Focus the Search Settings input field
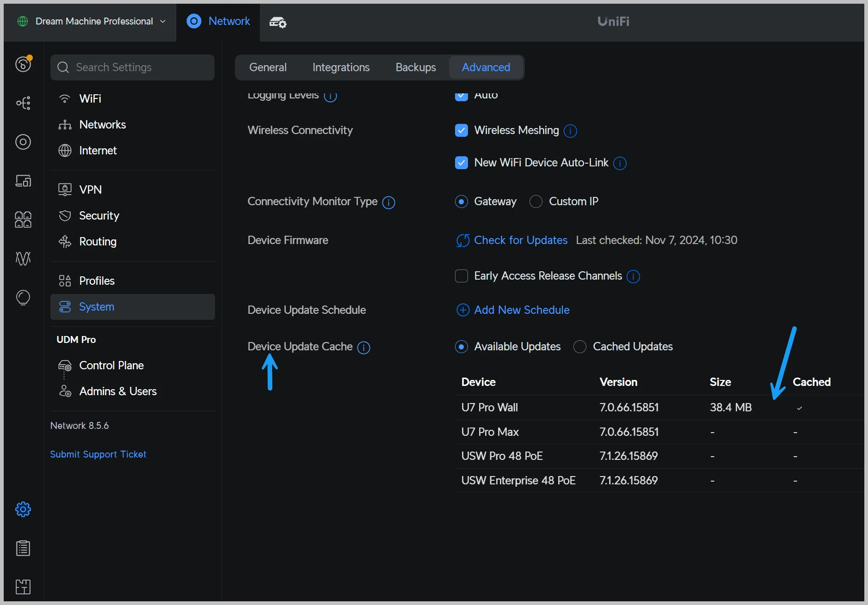 [x=132, y=67]
